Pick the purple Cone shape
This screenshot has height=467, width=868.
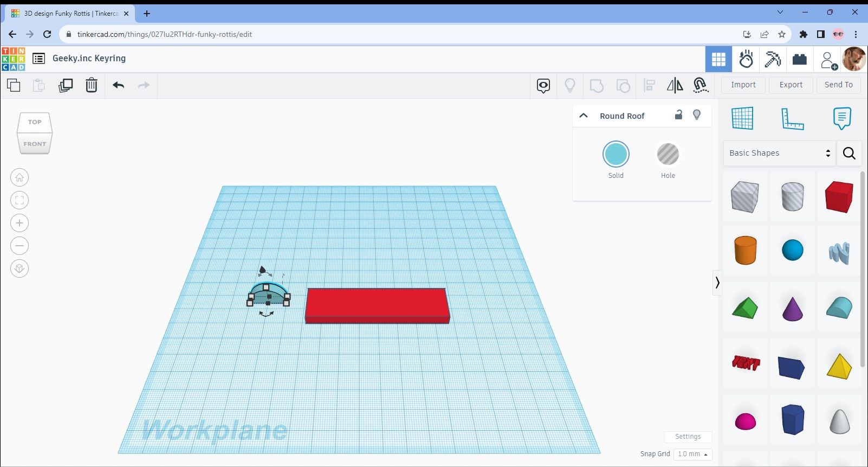(x=793, y=308)
